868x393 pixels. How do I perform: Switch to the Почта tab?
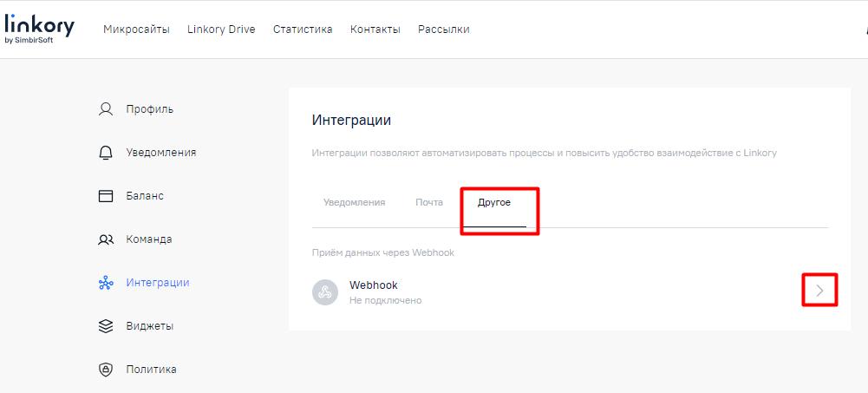[x=429, y=203]
